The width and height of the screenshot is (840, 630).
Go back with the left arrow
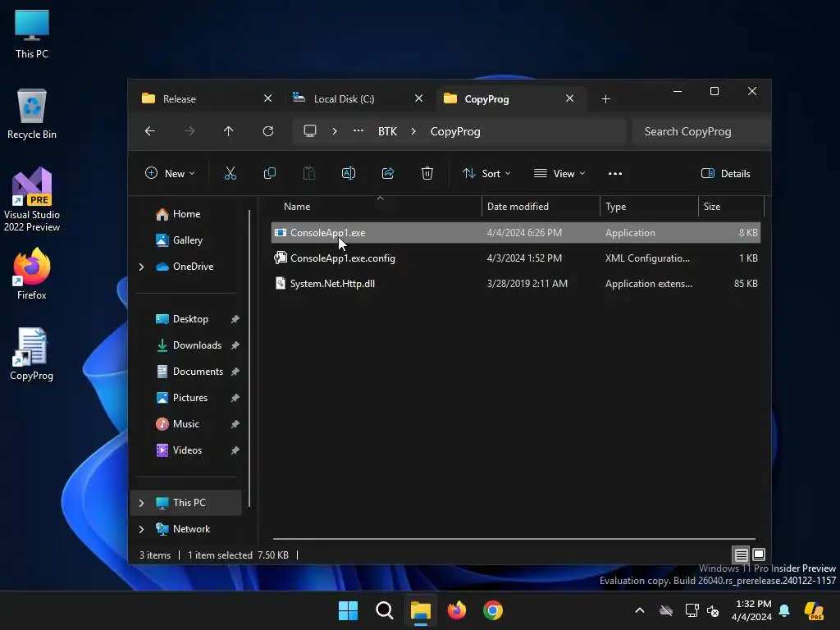coord(150,131)
